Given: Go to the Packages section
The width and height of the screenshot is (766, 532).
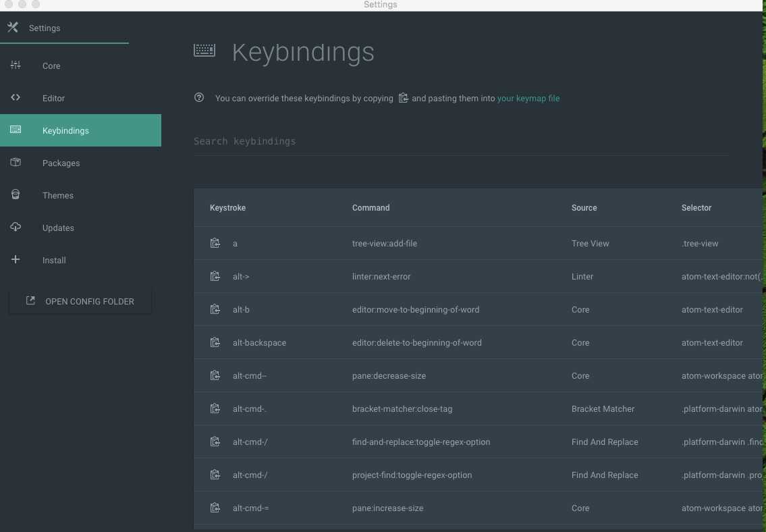Looking at the screenshot, I should coord(80,163).
